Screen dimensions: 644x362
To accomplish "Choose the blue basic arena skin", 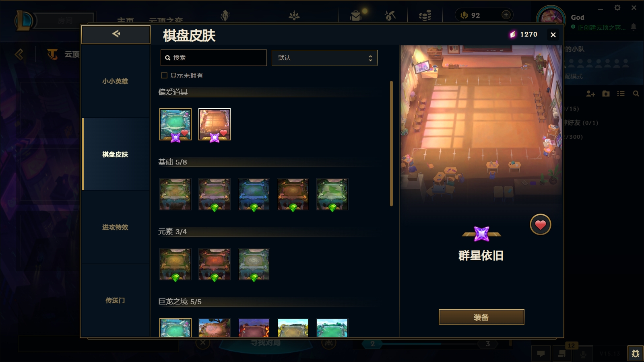I will (x=254, y=194).
